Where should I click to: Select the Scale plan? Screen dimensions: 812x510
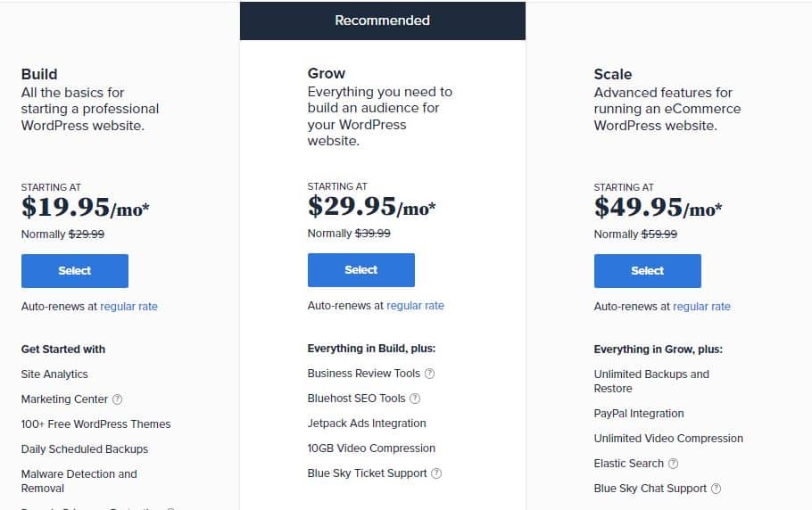point(647,270)
